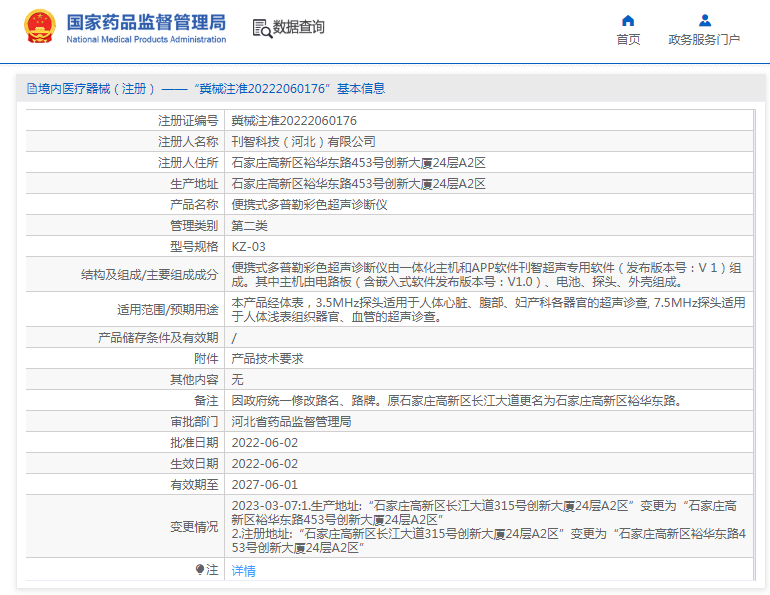This screenshot has height=595, width=770.
Task: Click 变更情况 label
Action: click(x=194, y=527)
